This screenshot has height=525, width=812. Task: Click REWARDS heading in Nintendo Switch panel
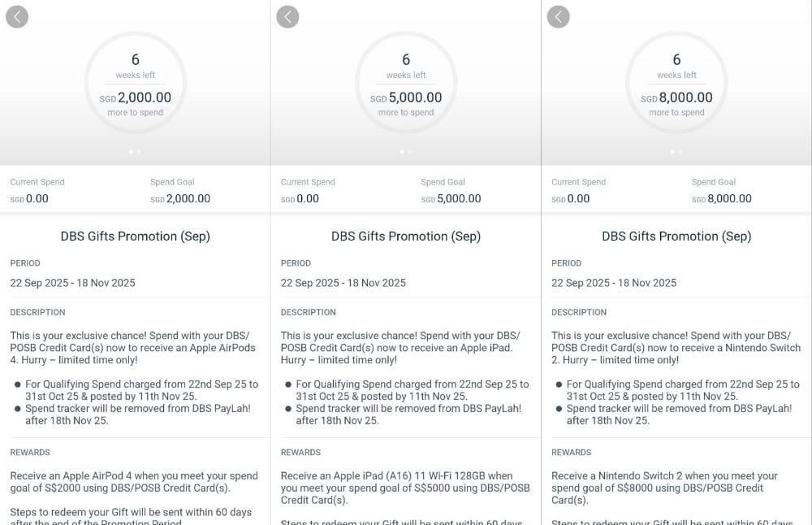pyautogui.click(x=572, y=452)
